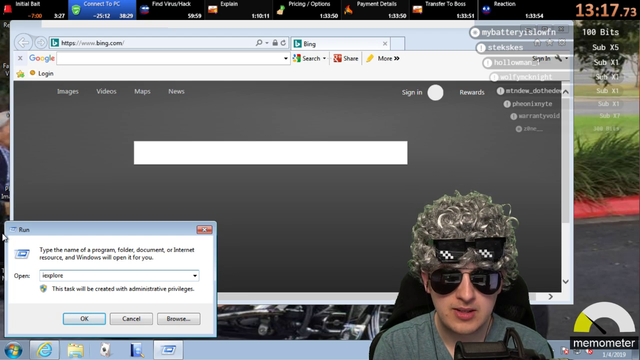
Task: Click the horizontal scrollbar right arrow
Action: tap(550, 297)
